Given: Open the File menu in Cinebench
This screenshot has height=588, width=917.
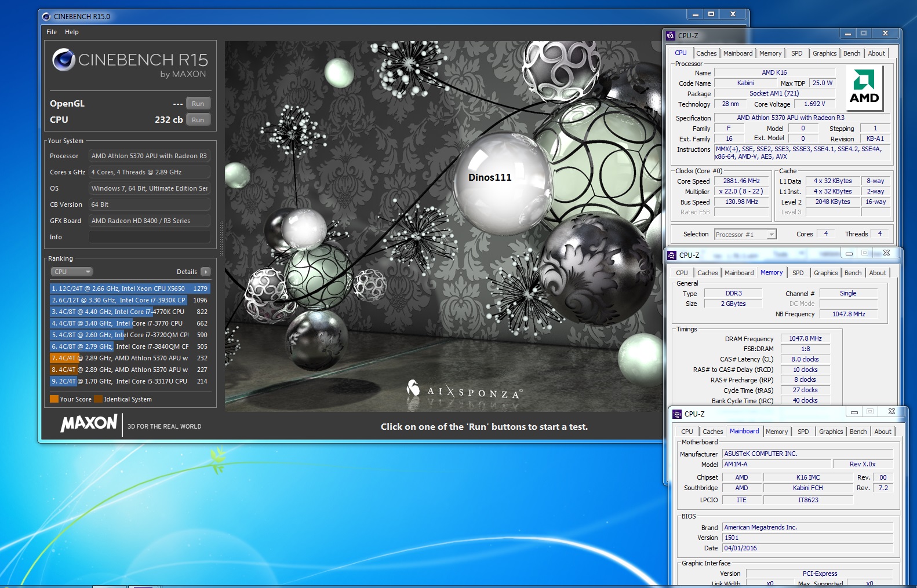Looking at the screenshot, I should [52, 32].
